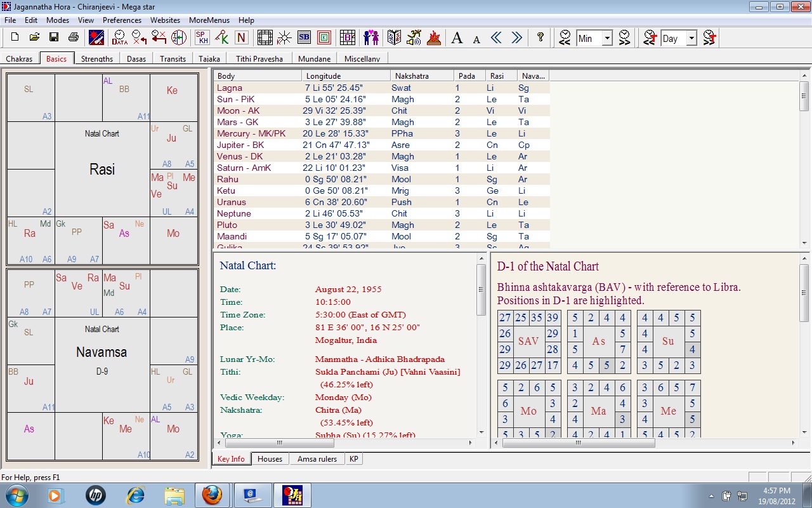Screen dimensions: 812x508
Task: Open Firefox from the taskbar
Action: click(213, 495)
